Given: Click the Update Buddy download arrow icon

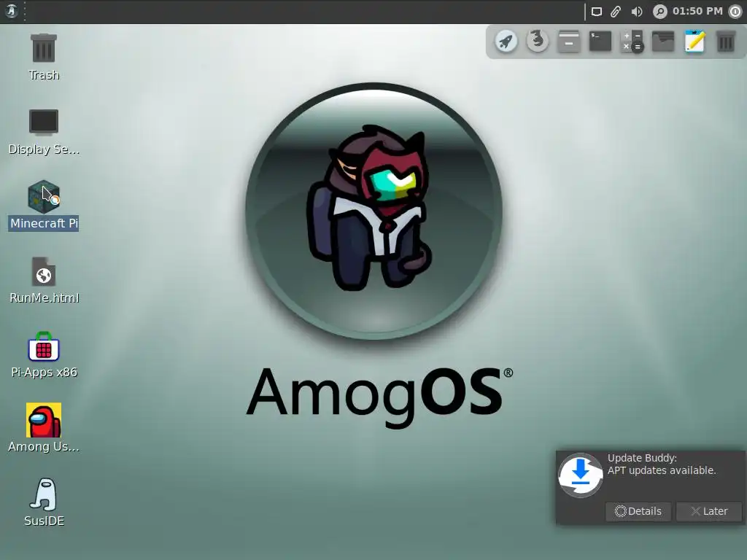Looking at the screenshot, I should (580, 475).
